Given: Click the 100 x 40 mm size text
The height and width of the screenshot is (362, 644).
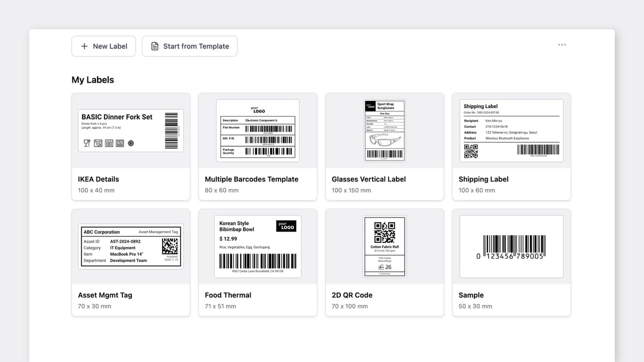Looking at the screenshot, I should (x=96, y=190).
